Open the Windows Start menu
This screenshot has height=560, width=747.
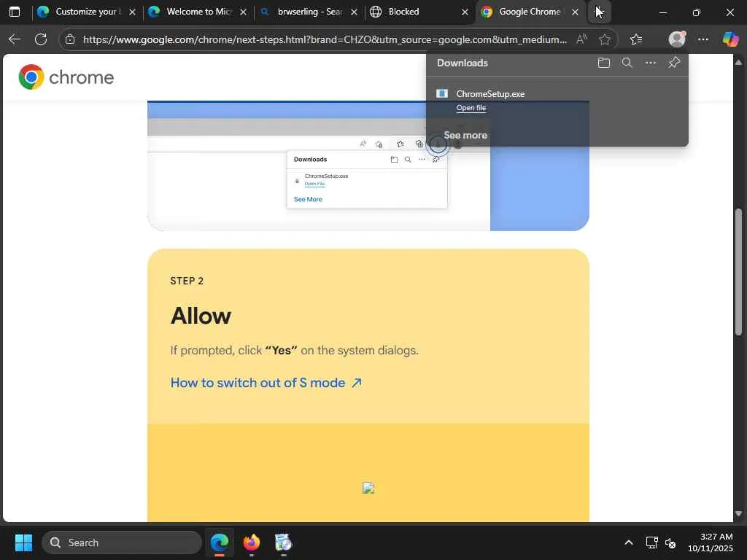click(23, 542)
